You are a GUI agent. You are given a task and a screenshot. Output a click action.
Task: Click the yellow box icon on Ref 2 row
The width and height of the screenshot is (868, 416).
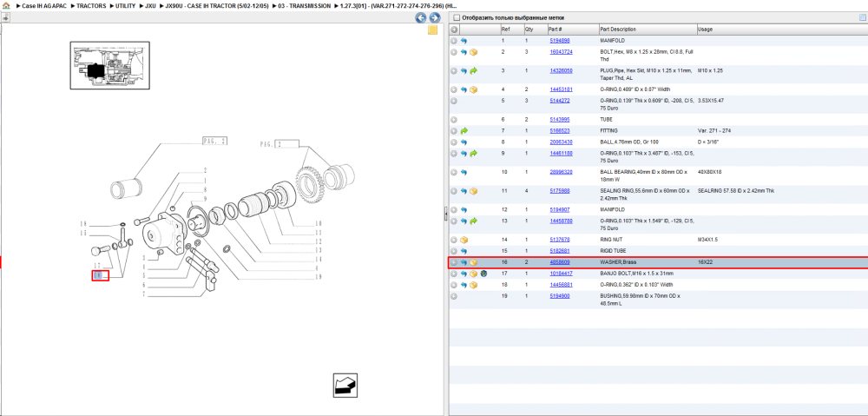(473, 52)
